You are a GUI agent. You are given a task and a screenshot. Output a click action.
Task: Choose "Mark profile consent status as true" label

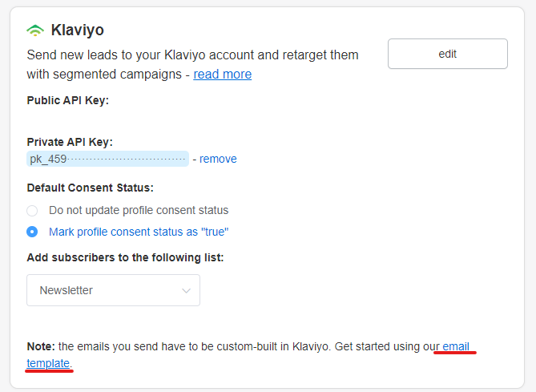(x=139, y=232)
